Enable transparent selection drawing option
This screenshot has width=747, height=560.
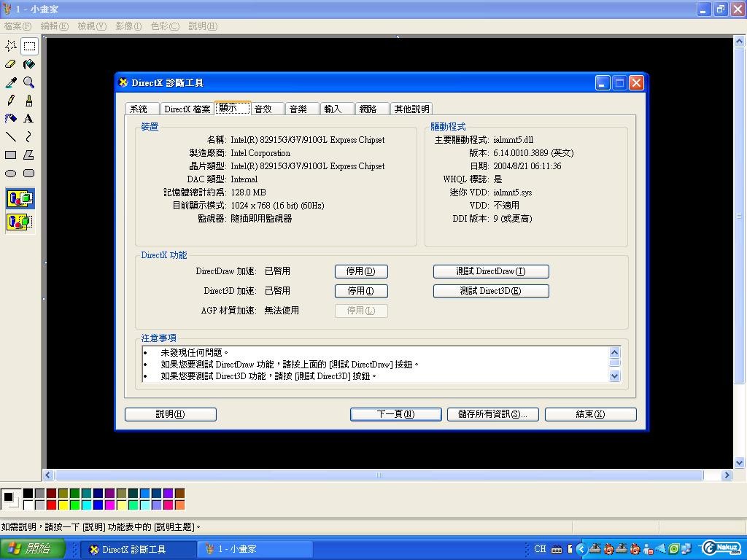pyautogui.click(x=20, y=221)
